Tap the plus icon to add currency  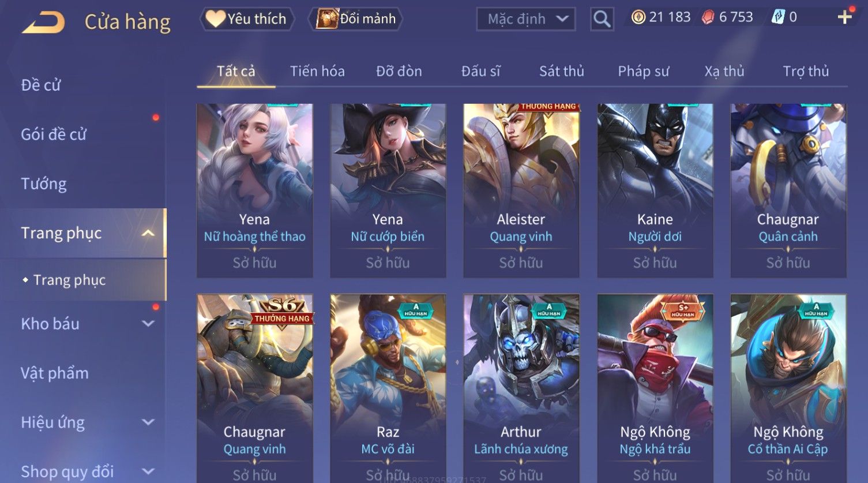pyautogui.click(x=844, y=17)
